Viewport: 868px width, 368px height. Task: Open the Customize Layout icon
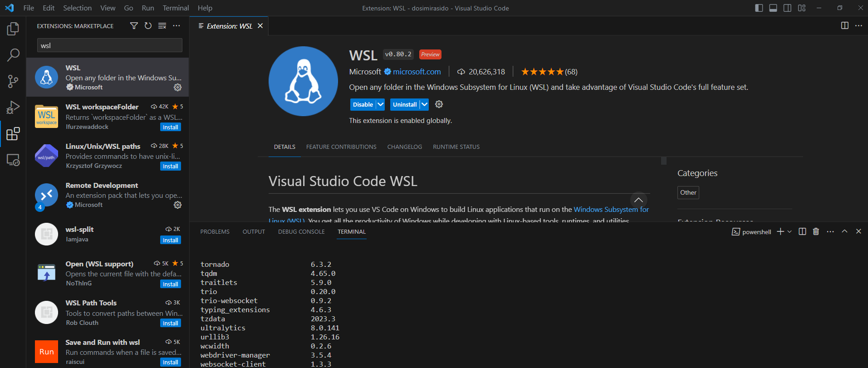click(x=802, y=8)
